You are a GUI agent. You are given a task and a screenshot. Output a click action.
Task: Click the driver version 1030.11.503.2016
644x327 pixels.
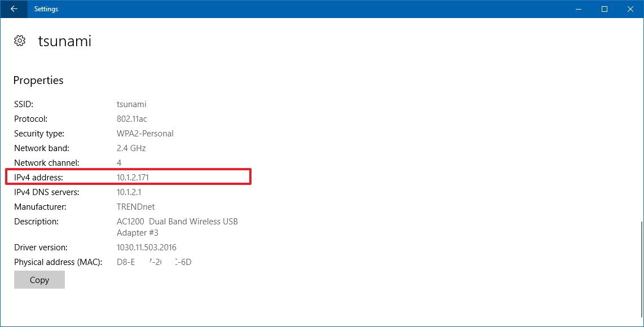pos(147,248)
